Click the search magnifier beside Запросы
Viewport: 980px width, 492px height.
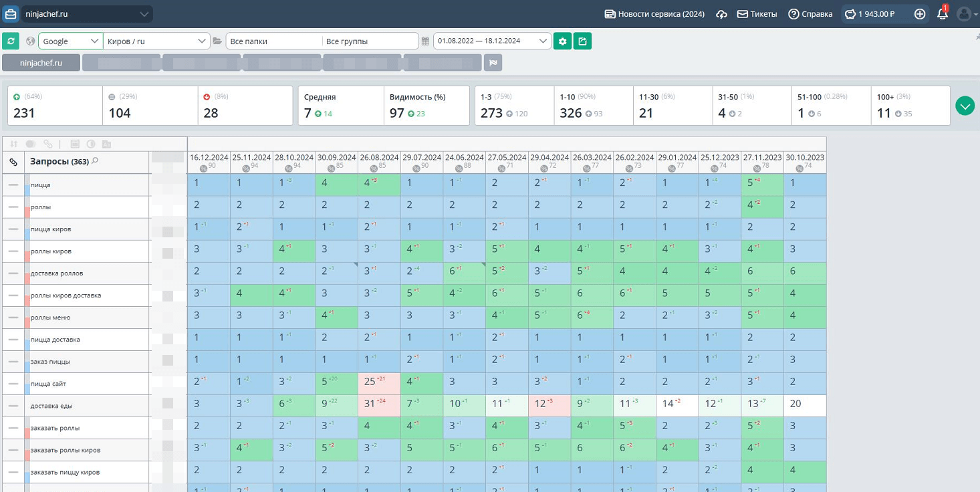pos(95,161)
